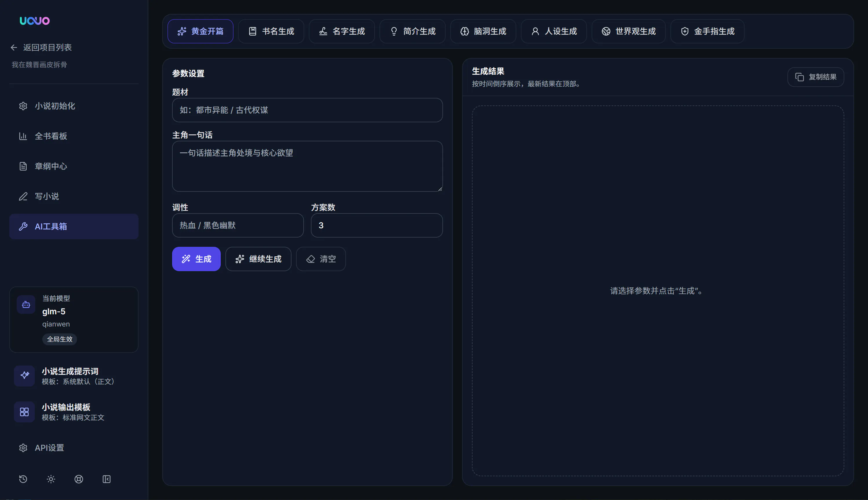868x500 pixels.
Task: Open API设置
Action: pos(74,448)
